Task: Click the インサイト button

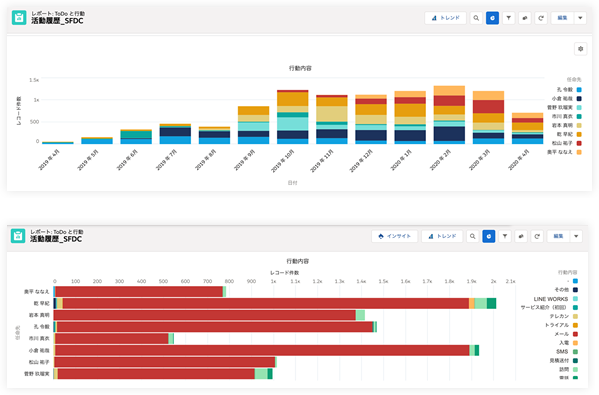Action: [395, 236]
